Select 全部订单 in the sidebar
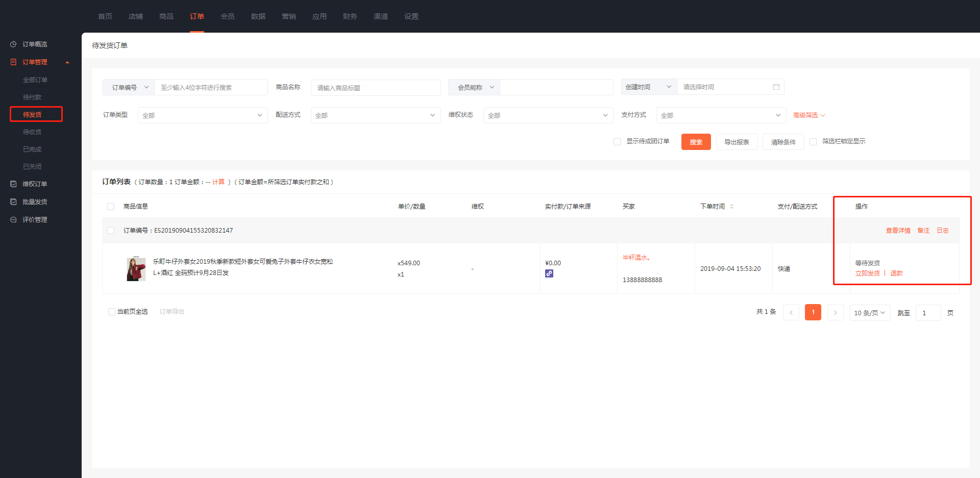The width and height of the screenshot is (980, 478). [35, 80]
